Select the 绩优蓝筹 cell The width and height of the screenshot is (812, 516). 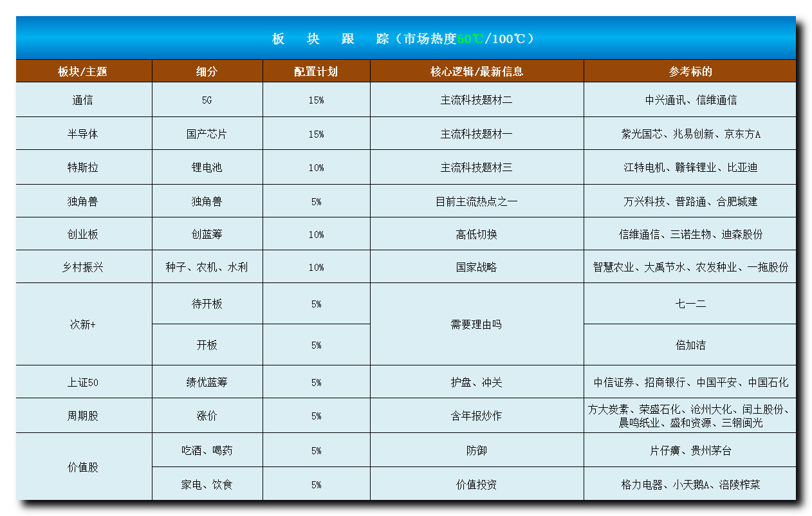click(207, 382)
